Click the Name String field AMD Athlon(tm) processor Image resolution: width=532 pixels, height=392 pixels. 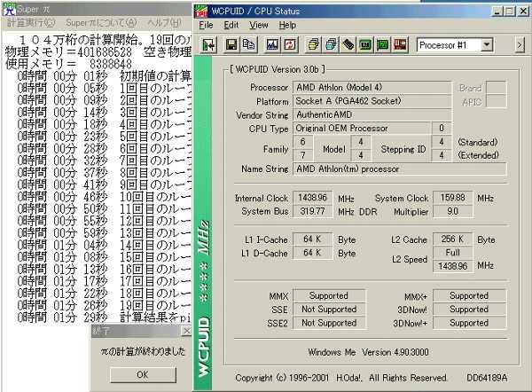[x=400, y=169]
